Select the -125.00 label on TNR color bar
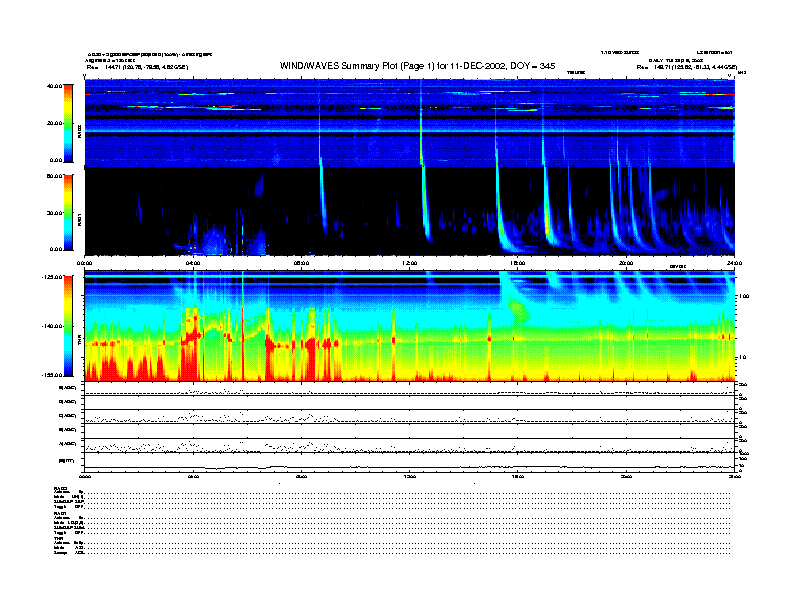 52,277
